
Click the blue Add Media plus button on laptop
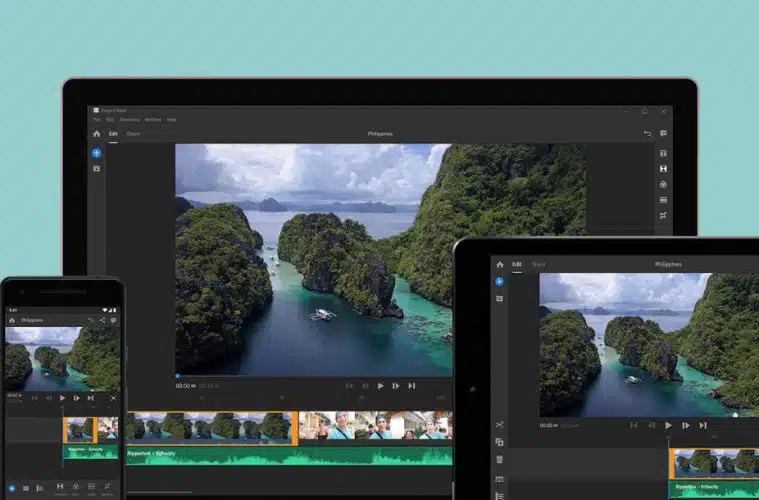[x=96, y=153]
